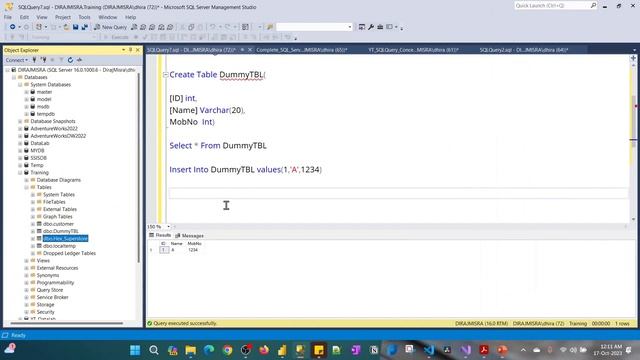Click the Save All icon in toolbar

(x=84, y=27)
